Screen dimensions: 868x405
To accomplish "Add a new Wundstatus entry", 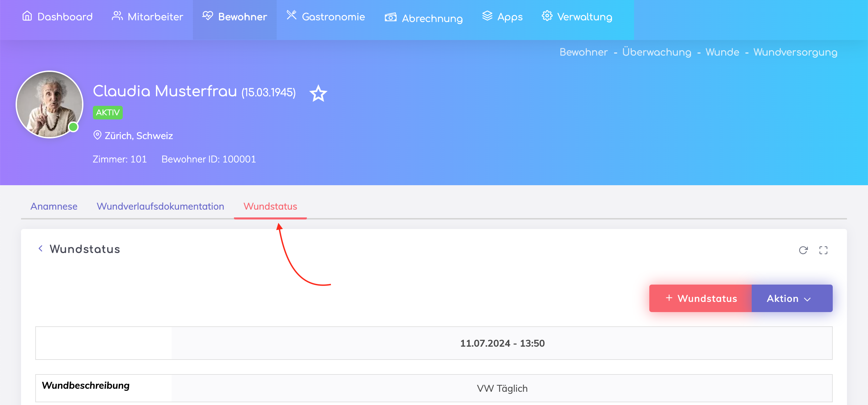I will [701, 298].
